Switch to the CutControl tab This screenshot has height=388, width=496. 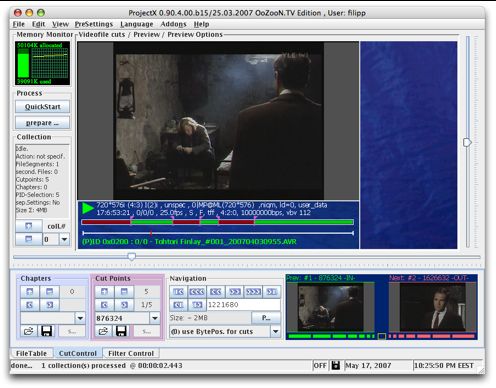coord(78,353)
